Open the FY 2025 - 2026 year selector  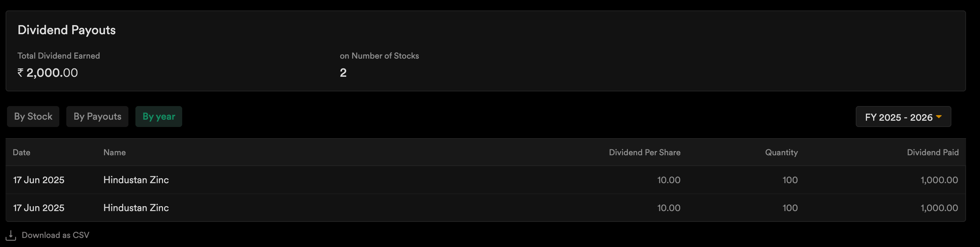[x=903, y=117]
